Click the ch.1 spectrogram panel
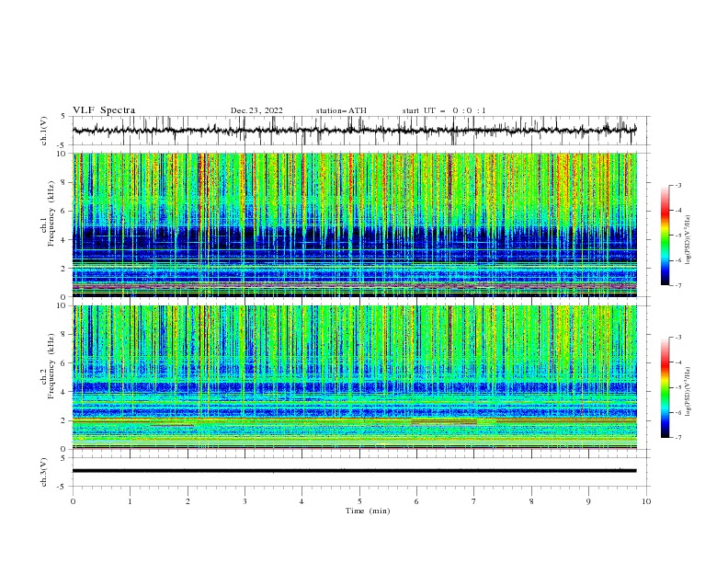Viewport: 728px width, 563px height. click(355, 224)
